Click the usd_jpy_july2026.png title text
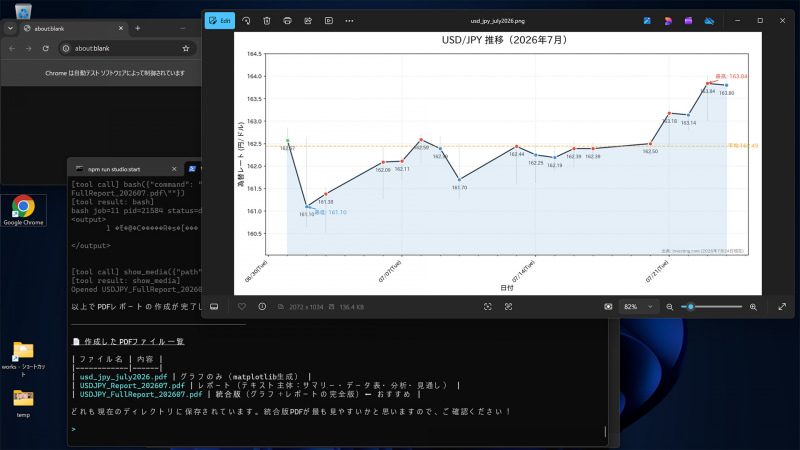Image resolution: width=800 pixels, height=450 pixels. tap(497, 21)
